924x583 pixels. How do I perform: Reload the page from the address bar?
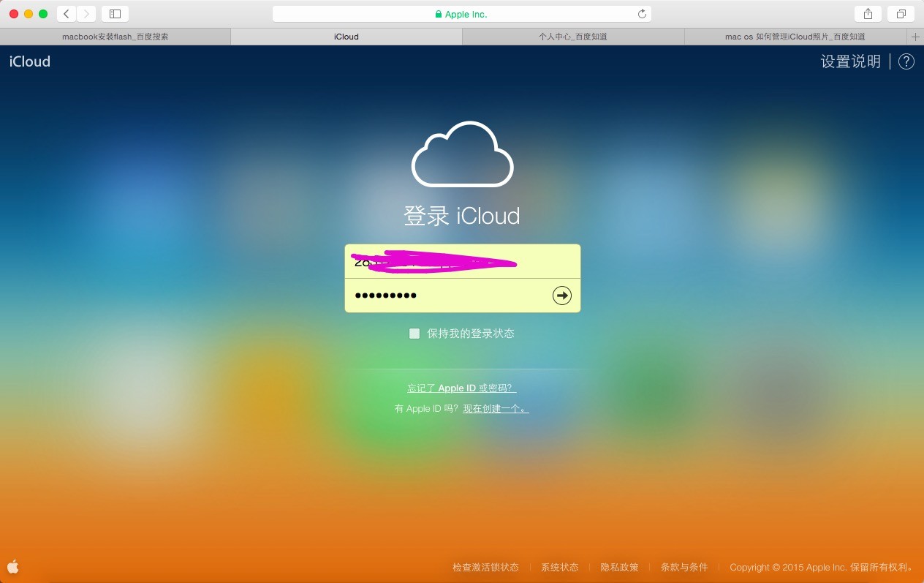point(642,14)
